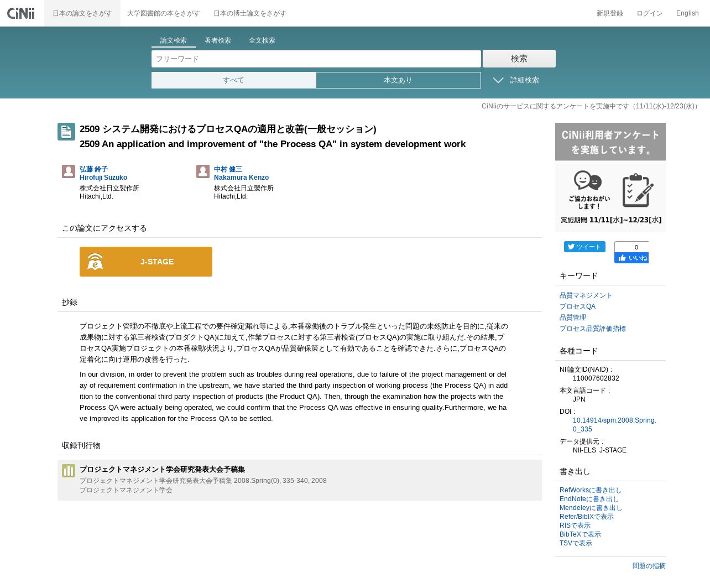Select the 全文検索 search tab
The height and width of the screenshot is (588, 710).
click(262, 40)
